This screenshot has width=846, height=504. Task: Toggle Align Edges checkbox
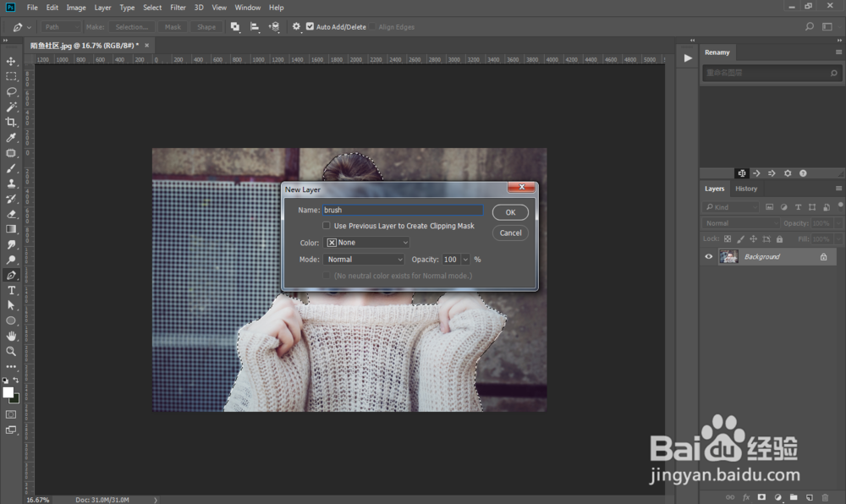click(x=372, y=26)
